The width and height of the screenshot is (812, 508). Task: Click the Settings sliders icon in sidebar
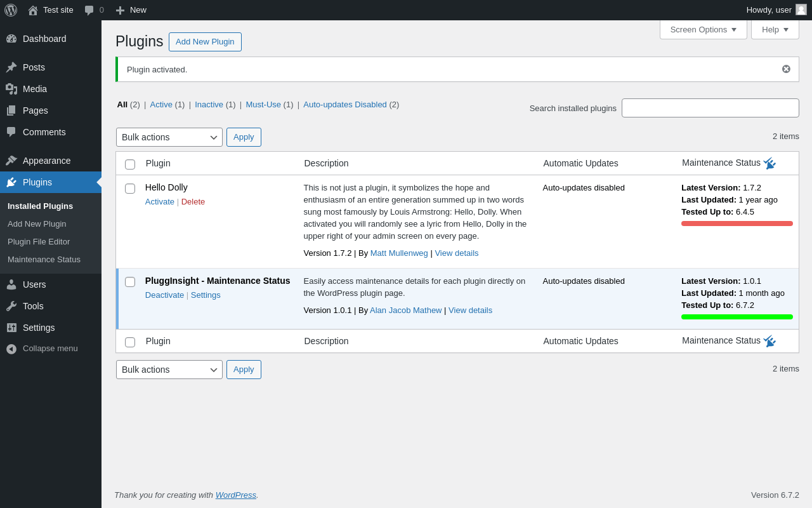(x=11, y=328)
